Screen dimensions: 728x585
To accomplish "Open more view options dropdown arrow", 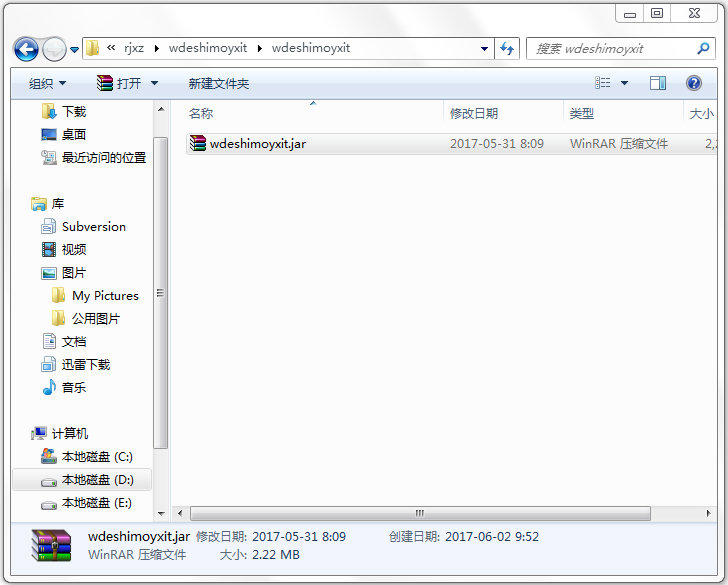I will click(624, 84).
